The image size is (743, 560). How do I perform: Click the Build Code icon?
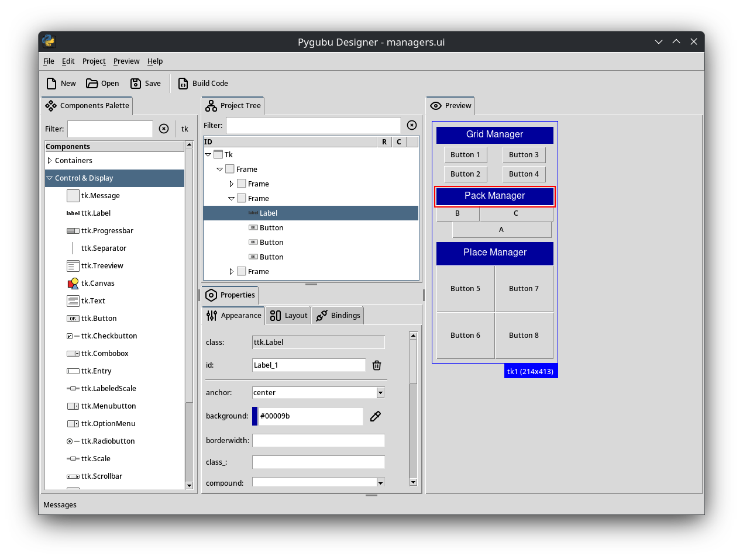[x=183, y=84]
